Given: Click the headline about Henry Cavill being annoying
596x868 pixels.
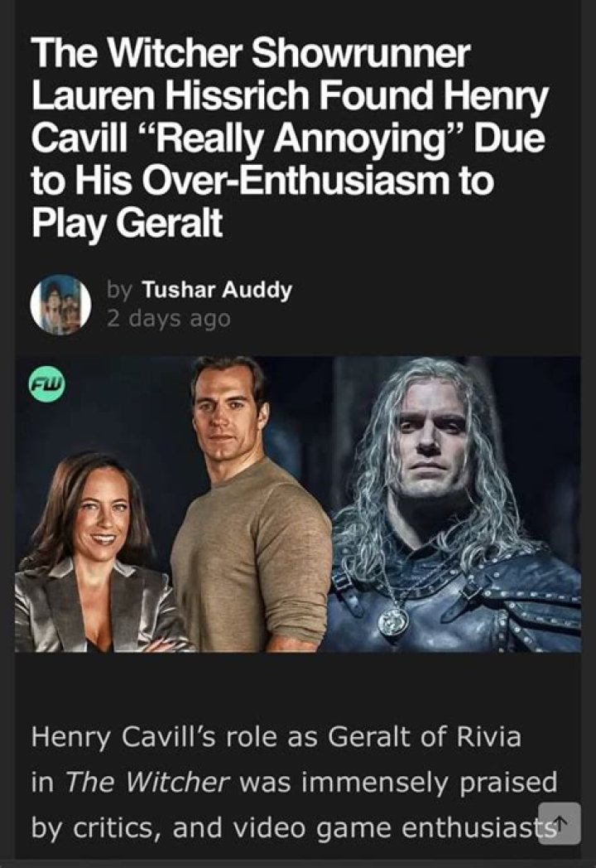Looking at the screenshot, I should click(281, 137).
